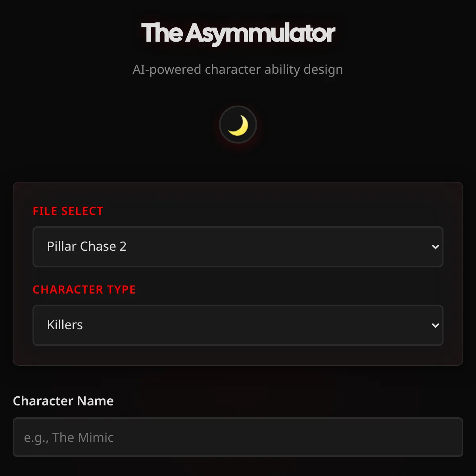Image resolution: width=476 pixels, height=476 pixels.
Task: Select the Pillar Chase 2 combo box
Action: (x=238, y=247)
